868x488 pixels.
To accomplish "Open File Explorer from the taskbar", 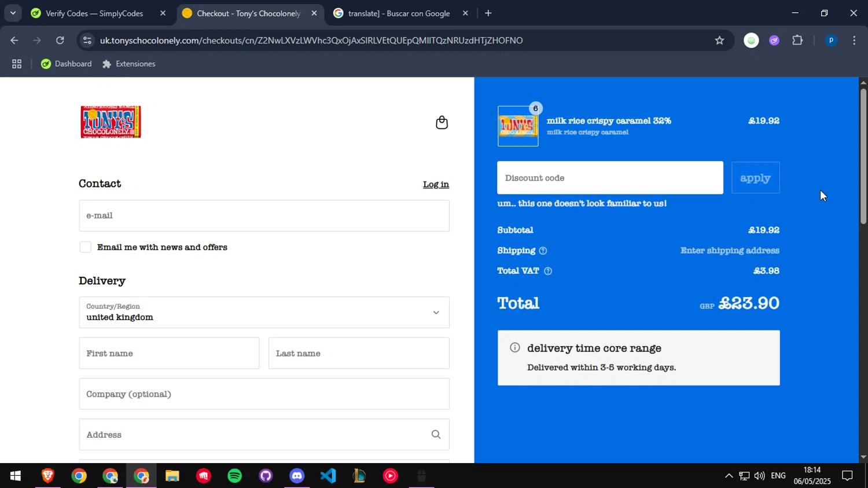I will 172,476.
